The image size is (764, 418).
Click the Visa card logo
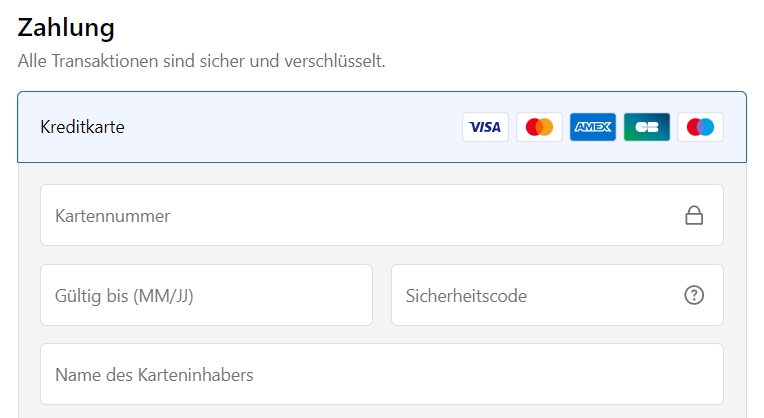point(485,127)
